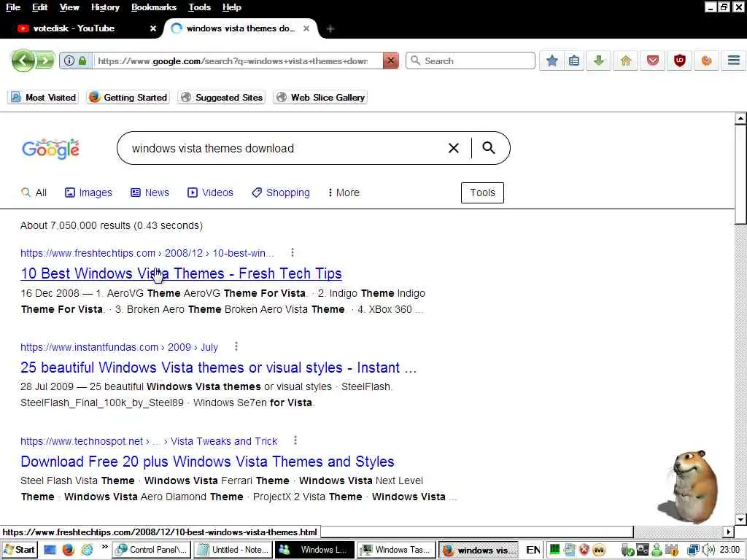Open the Bookmarks menu

(153, 7)
